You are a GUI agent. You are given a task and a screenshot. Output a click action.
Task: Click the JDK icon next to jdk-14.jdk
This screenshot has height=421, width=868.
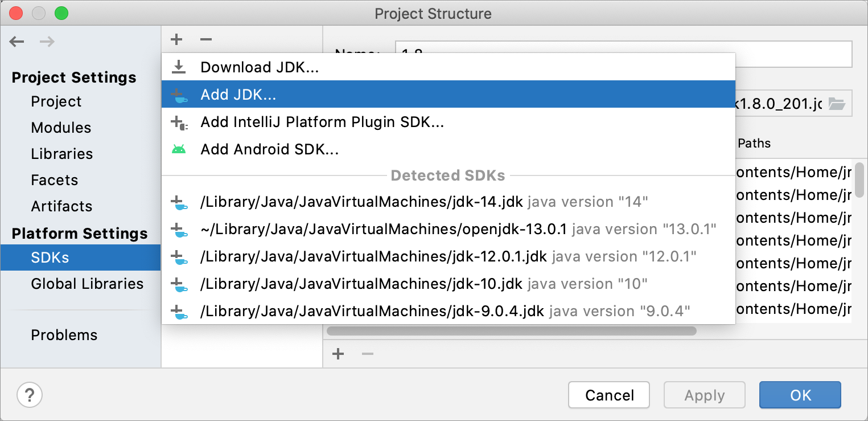tap(180, 202)
